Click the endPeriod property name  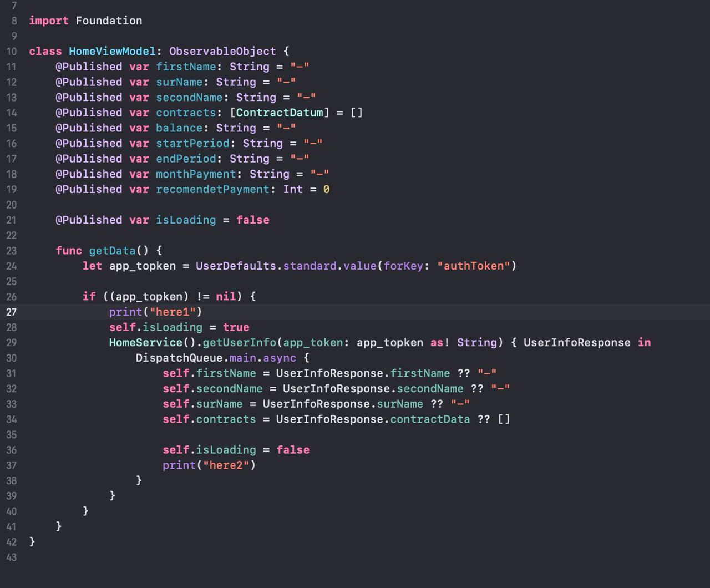[186, 159]
